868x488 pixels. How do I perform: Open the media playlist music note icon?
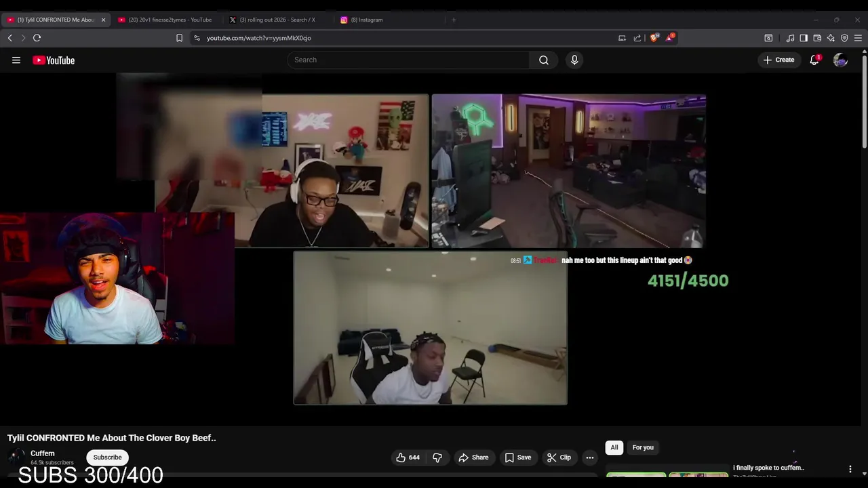coord(790,38)
